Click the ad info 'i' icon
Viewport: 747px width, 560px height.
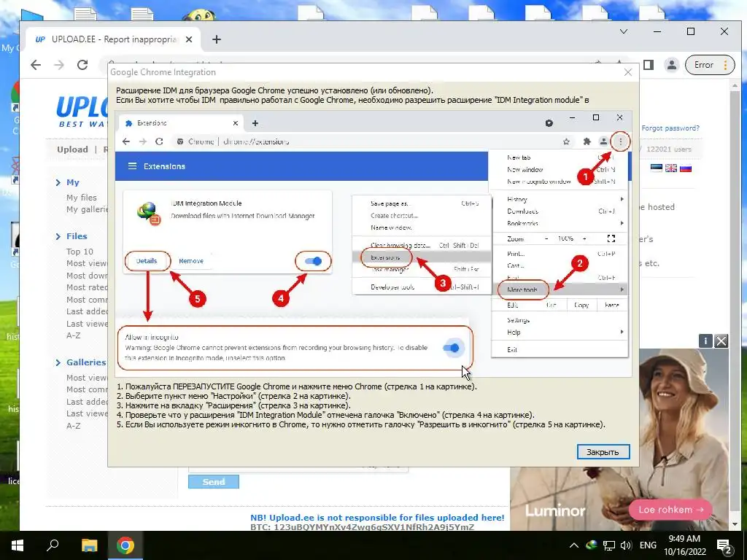[705, 341]
